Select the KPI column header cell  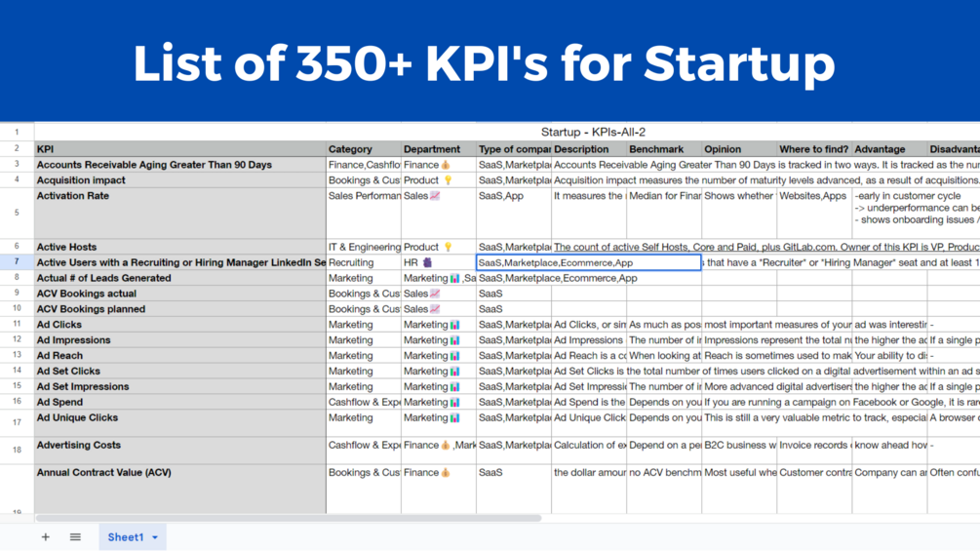click(x=180, y=149)
